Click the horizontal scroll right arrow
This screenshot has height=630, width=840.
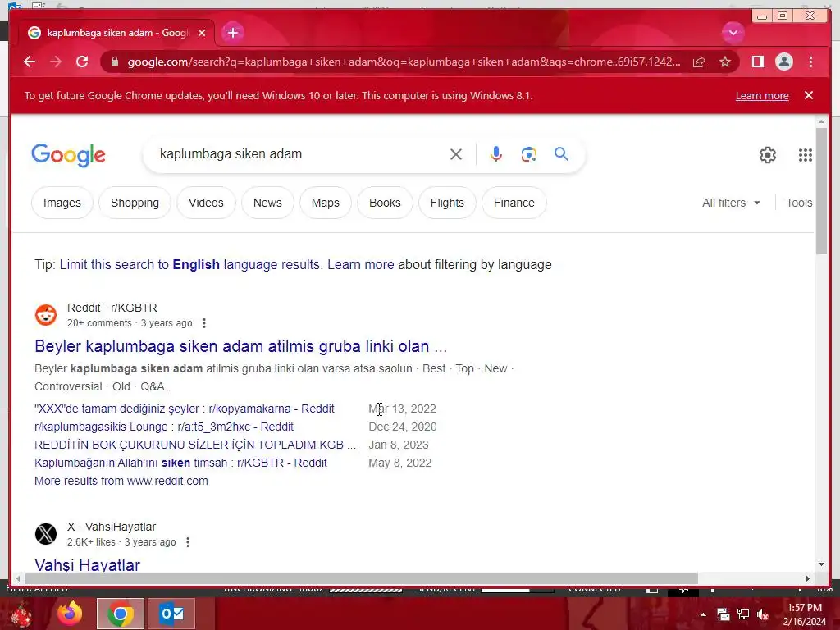coord(808,578)
